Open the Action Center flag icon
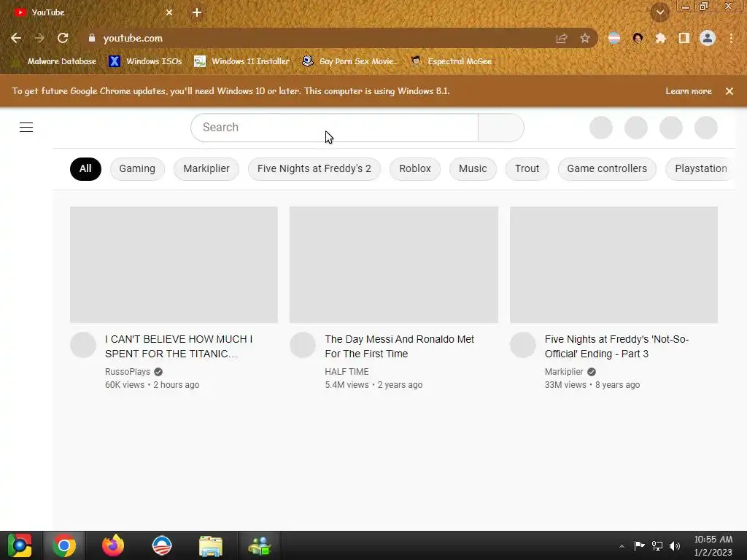747x560 pixels. pyautogui.click(x=639, y=545)
